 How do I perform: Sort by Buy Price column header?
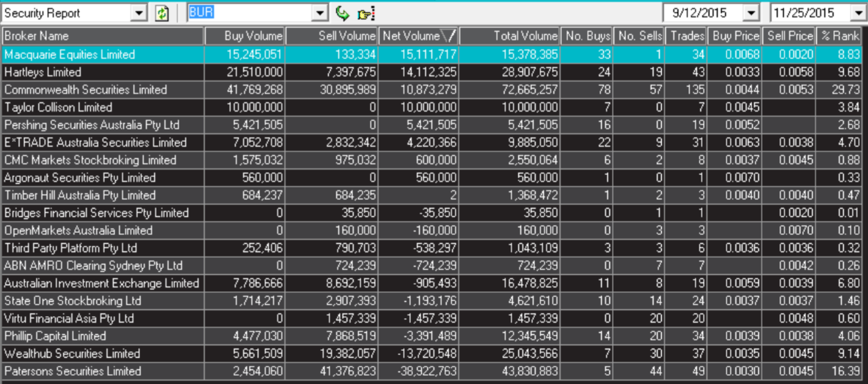coord(735,36)
